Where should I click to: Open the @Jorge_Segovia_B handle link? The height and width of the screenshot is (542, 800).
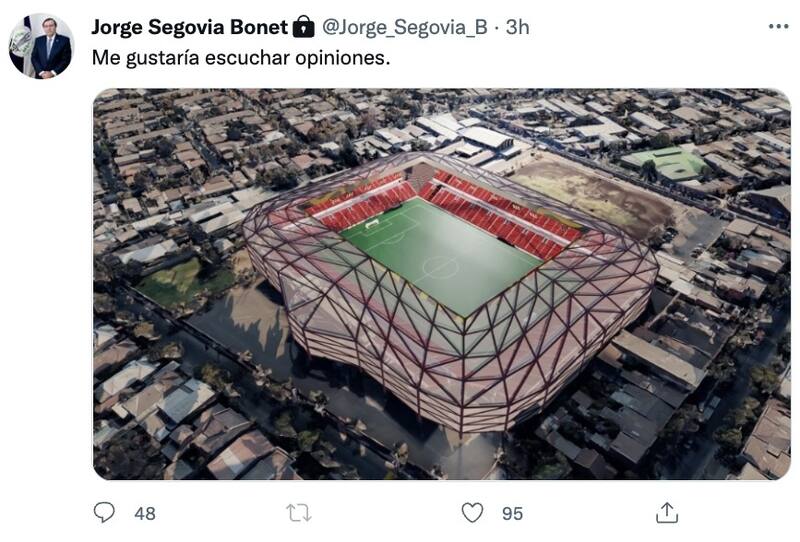click(404, 27)
